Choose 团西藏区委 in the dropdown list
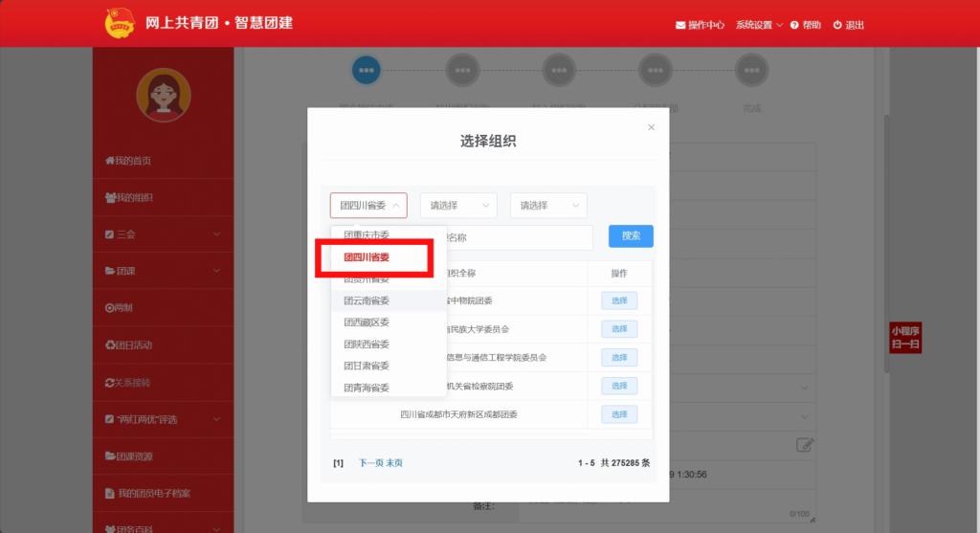980x533 pixels. click(367, 322)
